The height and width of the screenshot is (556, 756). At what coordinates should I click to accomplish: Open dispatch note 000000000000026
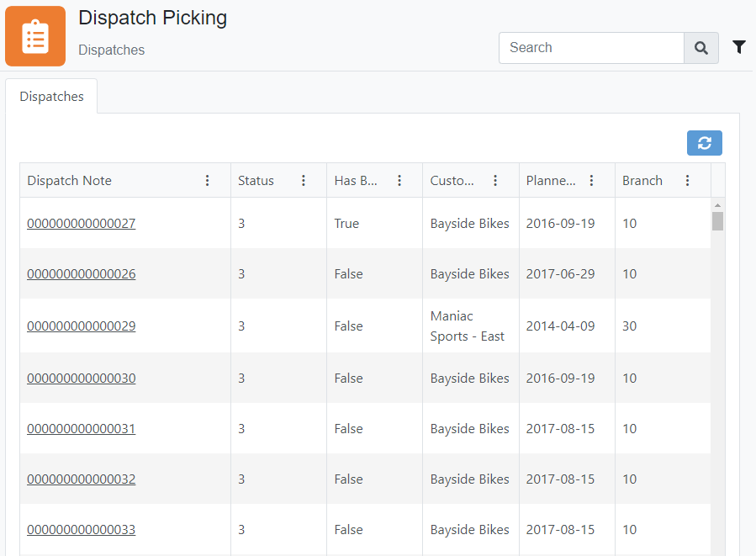pyautogui.click(x=82, y=274)
